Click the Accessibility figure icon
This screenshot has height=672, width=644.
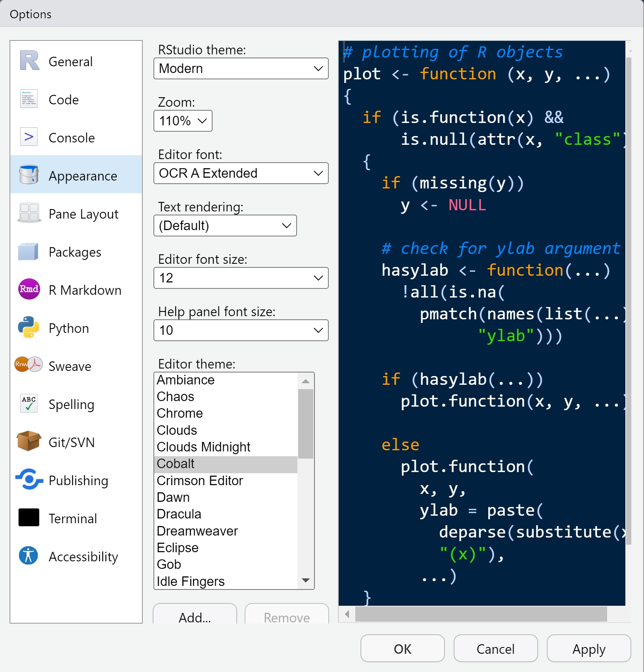coord(29,556)
